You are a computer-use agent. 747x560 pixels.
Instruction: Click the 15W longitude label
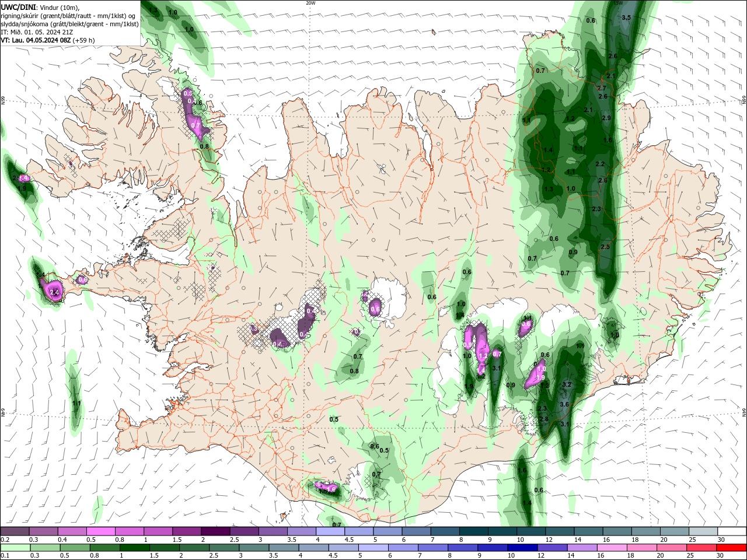(619, 3)
